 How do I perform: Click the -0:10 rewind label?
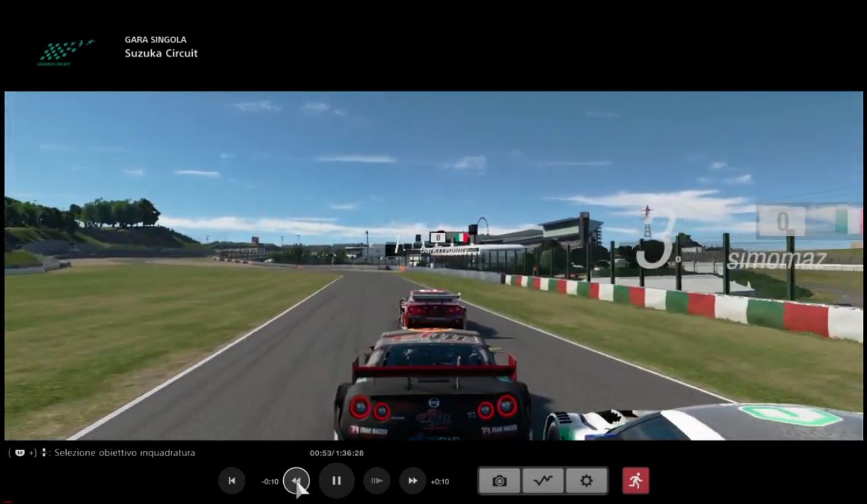[270, 482]
